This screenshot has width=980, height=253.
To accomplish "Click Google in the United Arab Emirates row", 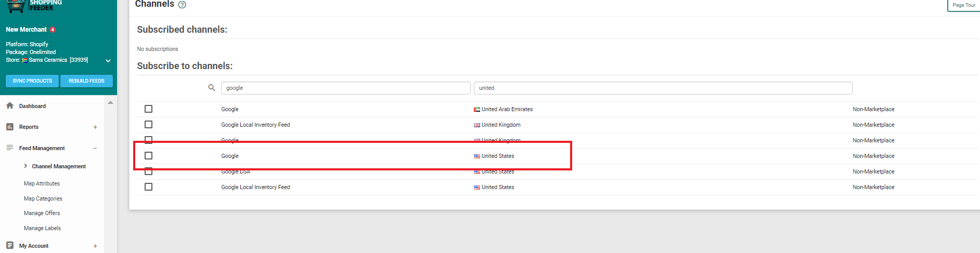I will [x=230, y=109].
